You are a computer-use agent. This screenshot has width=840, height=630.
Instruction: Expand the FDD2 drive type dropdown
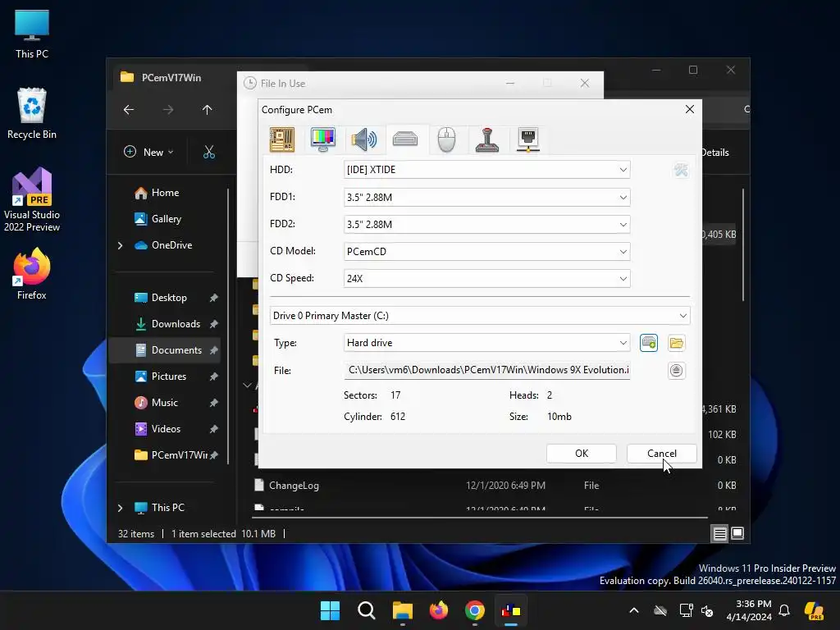tap(486, 225)
